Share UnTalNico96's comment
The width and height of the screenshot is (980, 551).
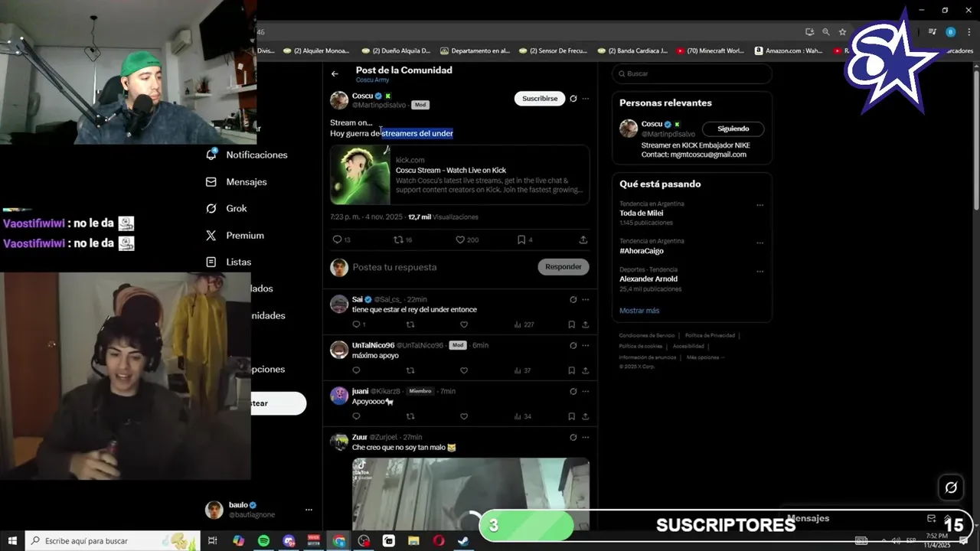coord(586,370)
